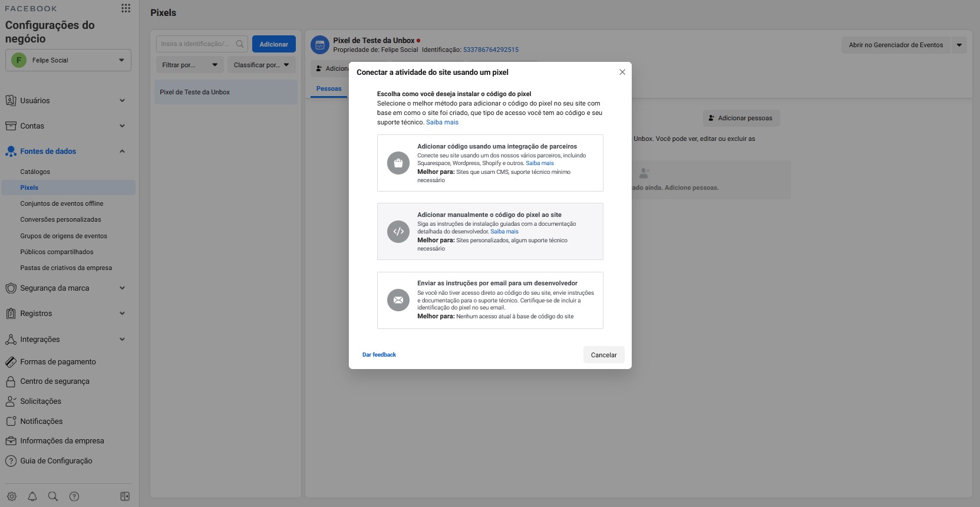
Task: Click the Formas de pagamento pencil icon
Action: point(11,362)
